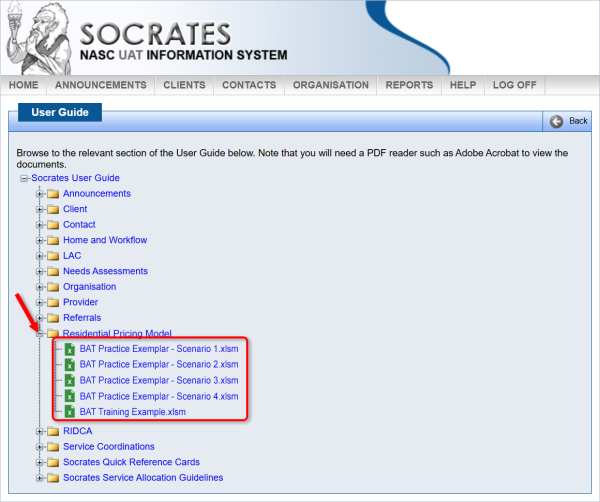
Task: Click the Referrals folder link
Action: tap(82, 318)
